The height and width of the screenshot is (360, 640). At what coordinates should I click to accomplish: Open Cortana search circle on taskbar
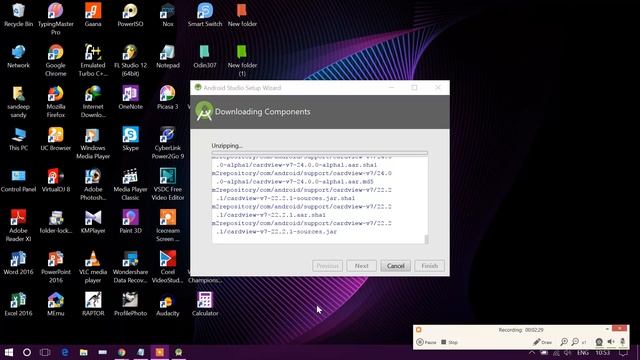coord(27,352)
